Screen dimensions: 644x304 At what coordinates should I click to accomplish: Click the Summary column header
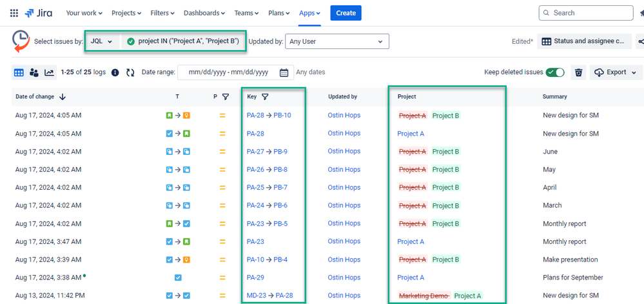tap(554, 97)
